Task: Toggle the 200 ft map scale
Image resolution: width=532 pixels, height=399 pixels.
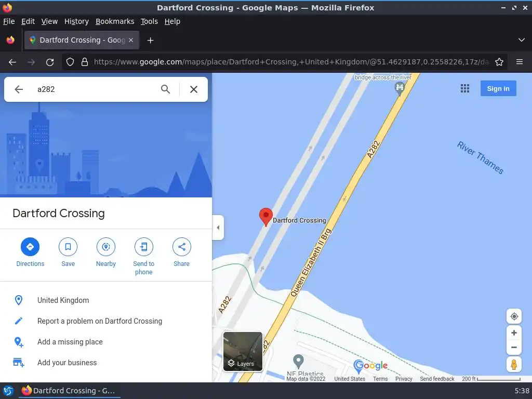Action: point(491,379)
